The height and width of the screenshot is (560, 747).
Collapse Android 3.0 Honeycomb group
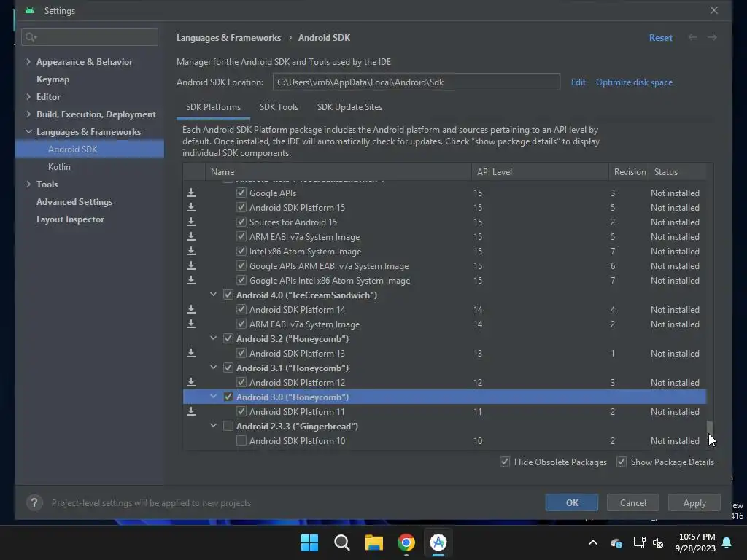(214, 397)
